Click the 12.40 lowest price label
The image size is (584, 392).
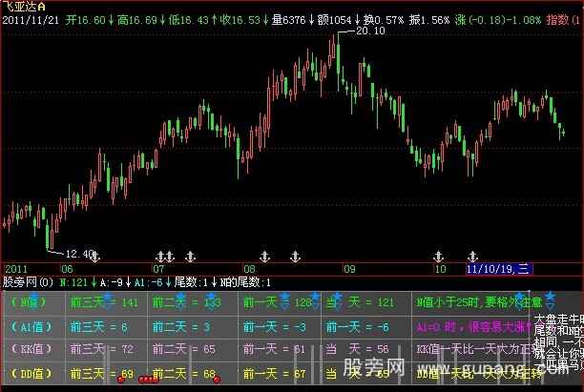pos(79,254)
